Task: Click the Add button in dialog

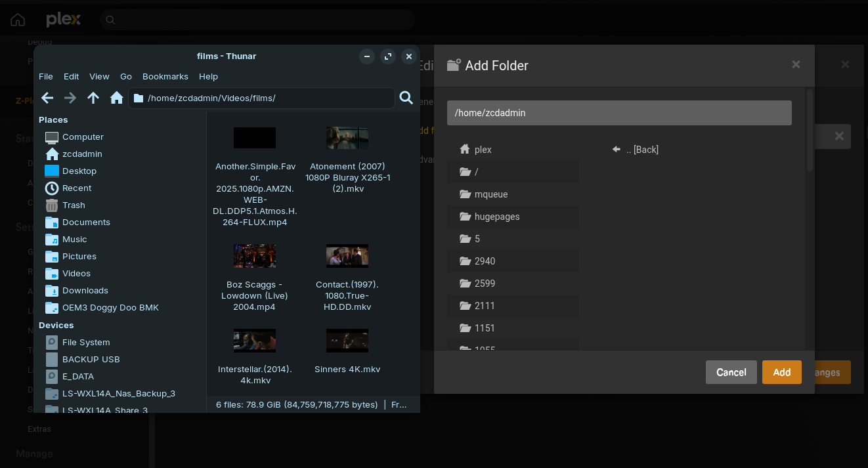Action: (781, 372)
